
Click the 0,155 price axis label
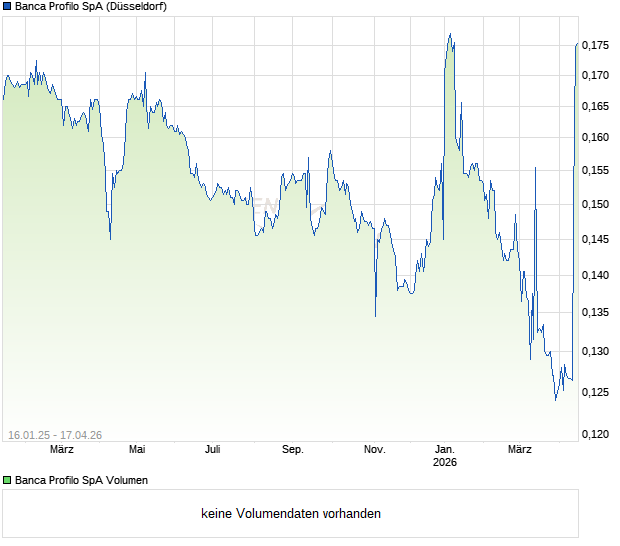tap(595, 170)
